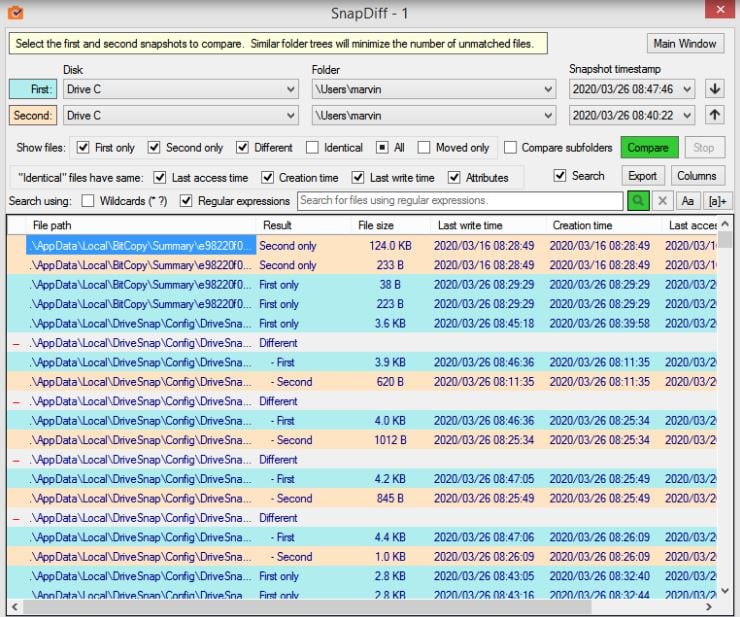Screen dimensions: 740x617
Task: Sort by Last write time column header
Action: coord(488,225)
